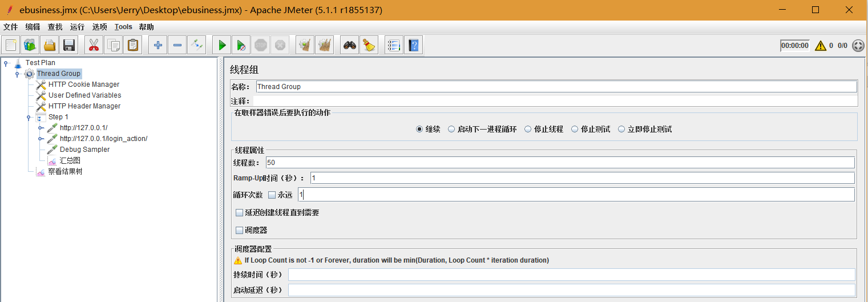
Task: Select Debug Sampler in tree
Action: (x=84, y=150)
